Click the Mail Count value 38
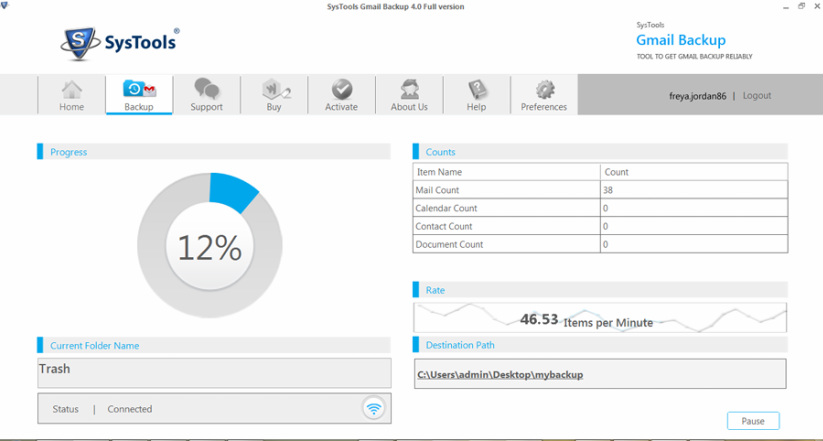The image size is (823, 441). (608, 190)
